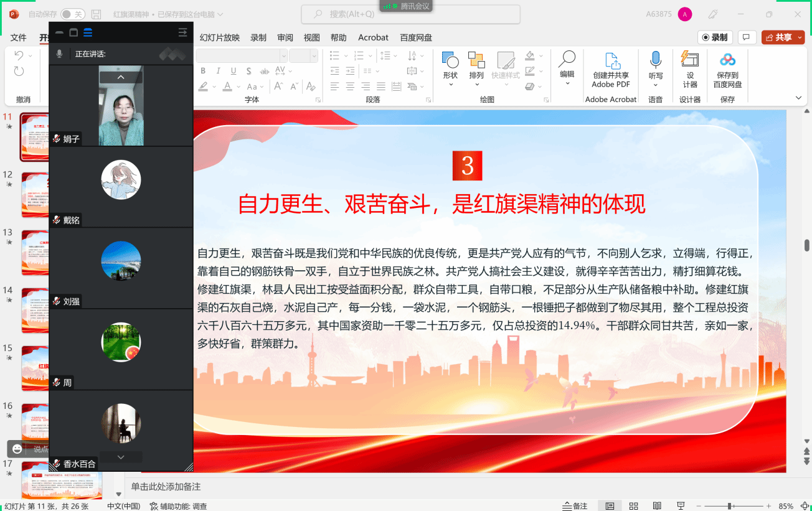812x511 pixels.
Task: Open reading view from status bar
Action: tap(657, 506)
